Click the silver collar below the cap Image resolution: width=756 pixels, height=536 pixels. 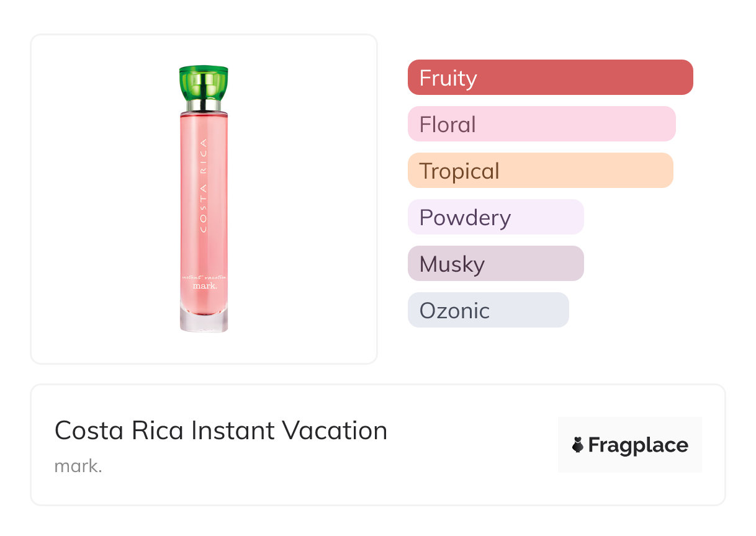[x=204, y=105]
